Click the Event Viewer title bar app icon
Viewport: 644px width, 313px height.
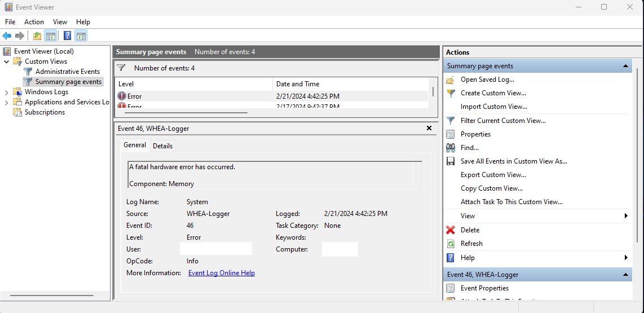[x=8, y=7]
